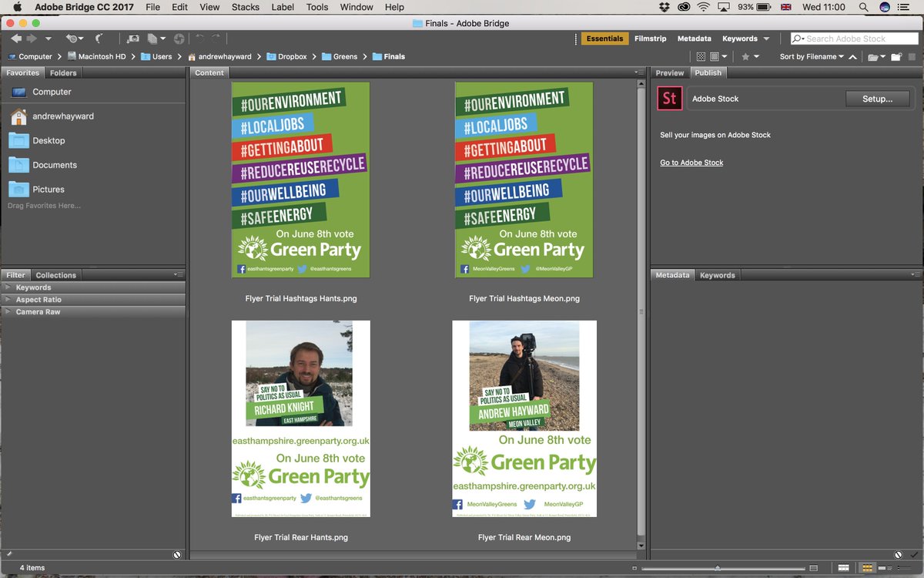Select Flyer Trial Rear Hants.png thumbnail
The height and width of the screenshot is (578, 924).
pos(301,418)
